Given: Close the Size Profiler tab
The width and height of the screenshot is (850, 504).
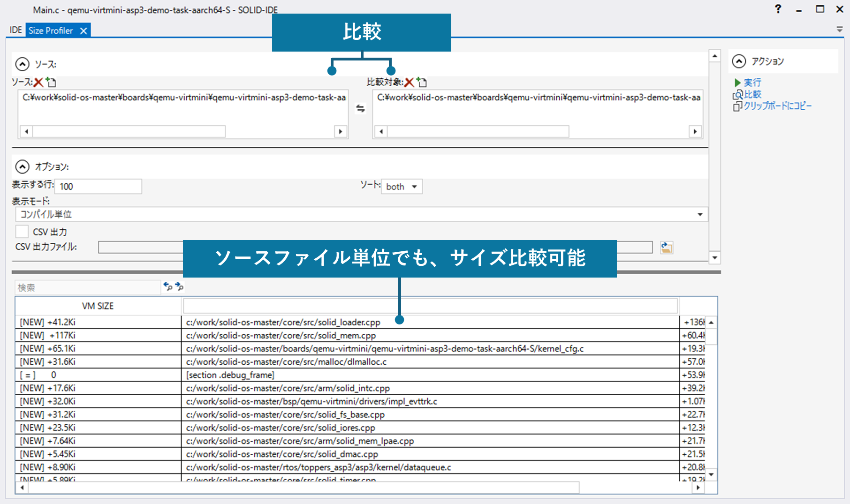Looking at the screenshot, I should click(x=83, y=31).
